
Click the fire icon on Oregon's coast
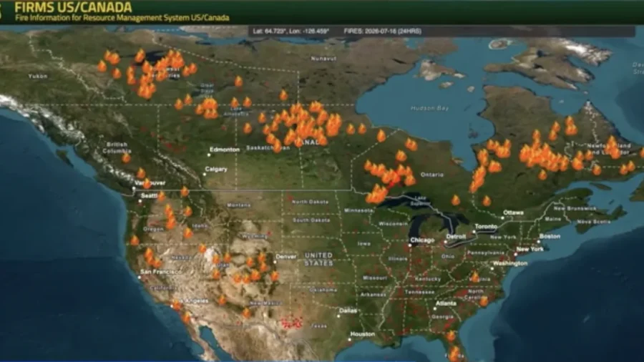tap(135, 240)
